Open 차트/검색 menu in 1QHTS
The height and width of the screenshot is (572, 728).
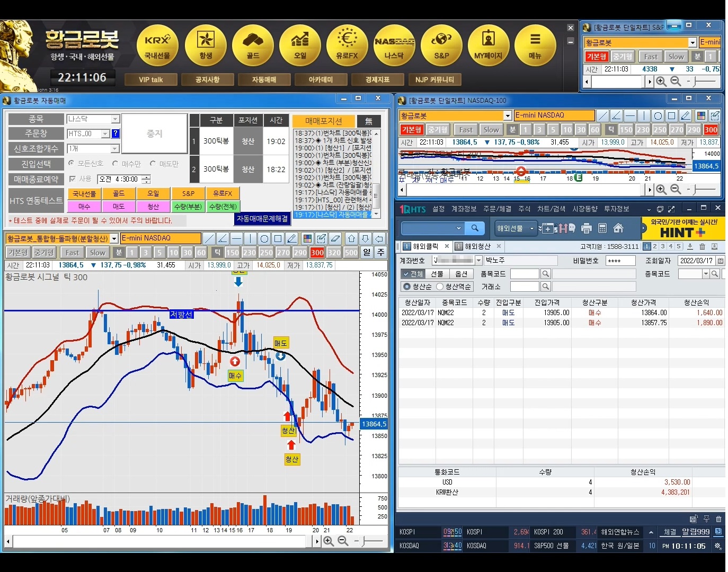click(551, 209)
